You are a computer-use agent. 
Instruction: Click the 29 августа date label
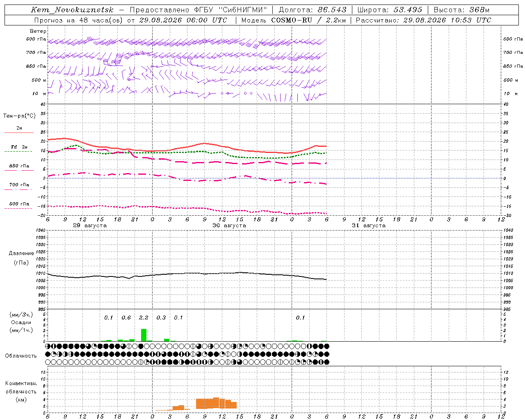90,226
